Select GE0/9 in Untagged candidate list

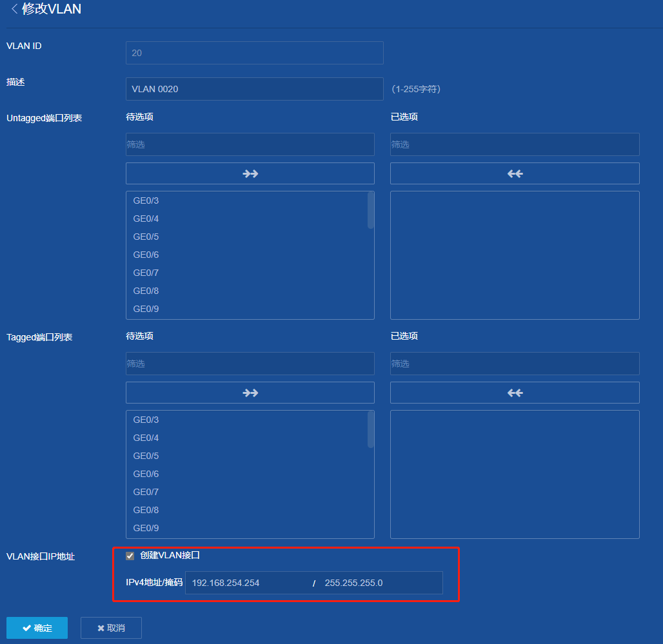146,309
